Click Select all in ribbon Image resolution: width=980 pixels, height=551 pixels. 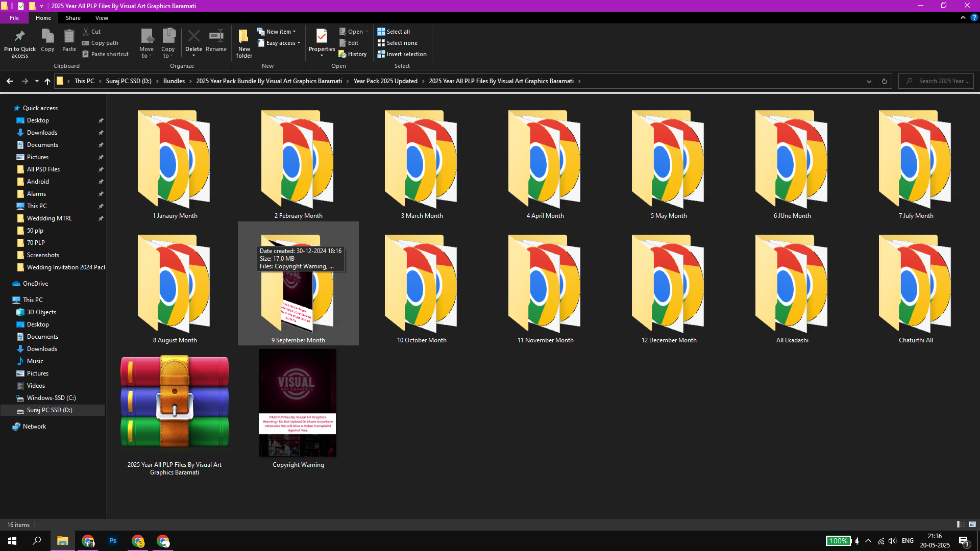[394, 32]
